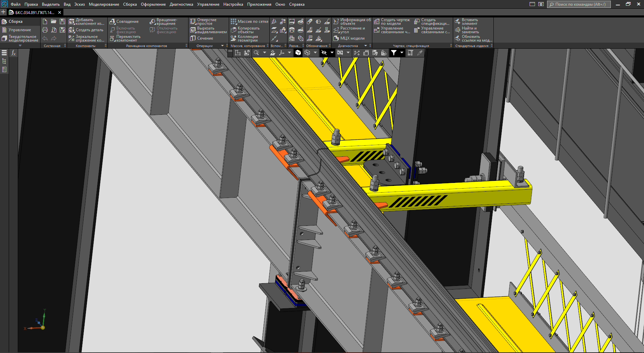Screen dimensions: 644x353
Task: Open dropdown next to filter funnel
Action: click(x=402, y=53)
